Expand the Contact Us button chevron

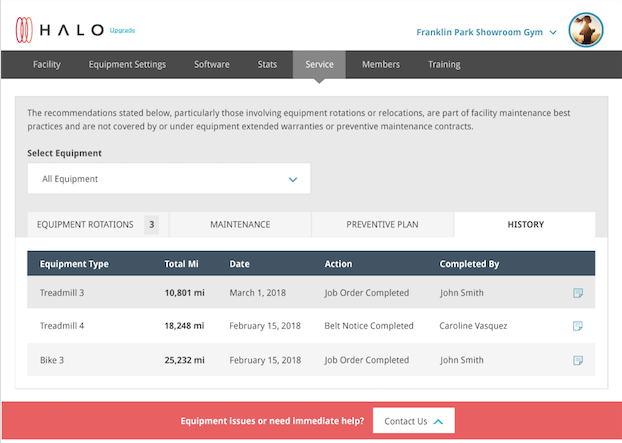[x=438, y=421]
